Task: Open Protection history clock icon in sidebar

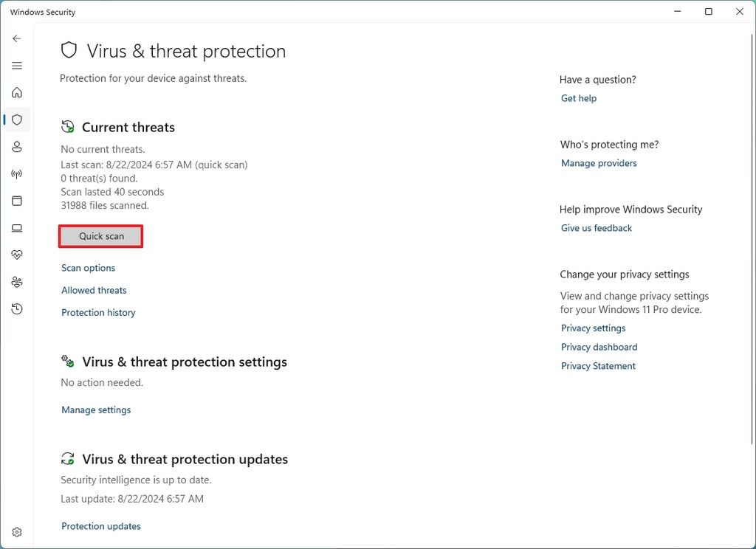Action: click(16, 308)
